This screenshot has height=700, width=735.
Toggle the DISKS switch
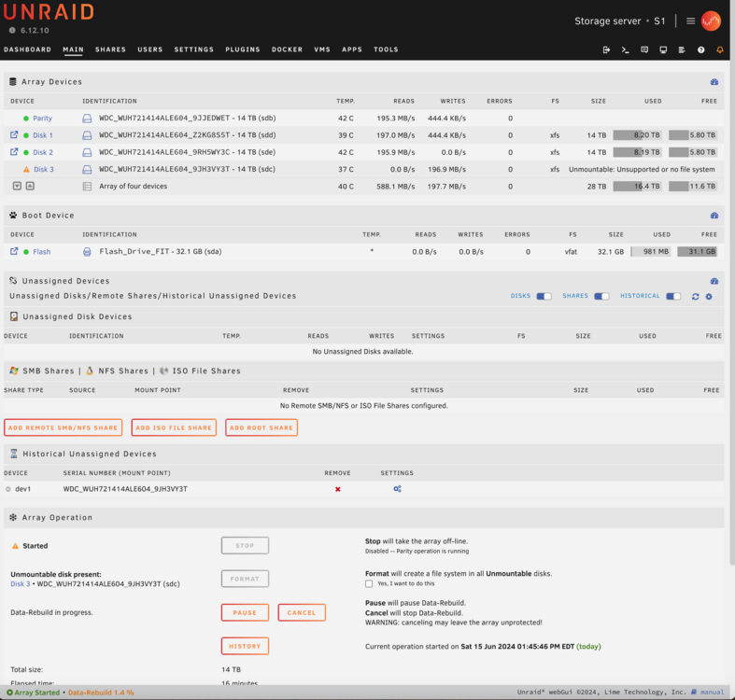coord(544,296)
